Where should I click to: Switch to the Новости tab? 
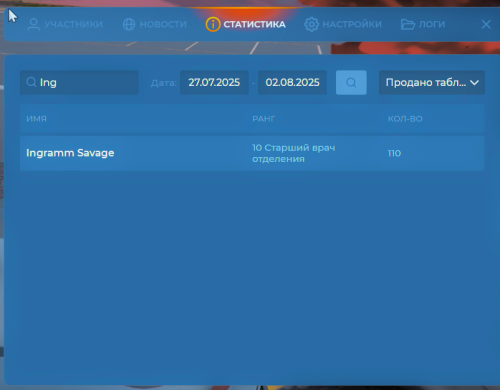[x=155, y=24]
